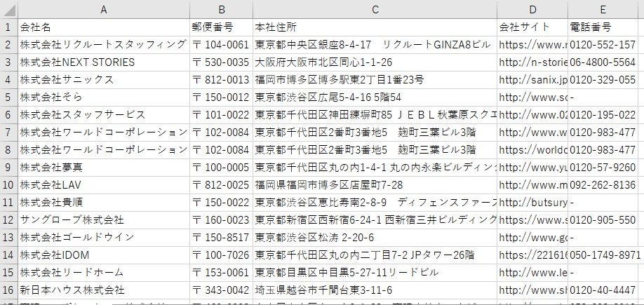The image size is (644, 305).
Task: Select phone number 0120-905-550
Action: pyautogui.click(x=603, y=220)
